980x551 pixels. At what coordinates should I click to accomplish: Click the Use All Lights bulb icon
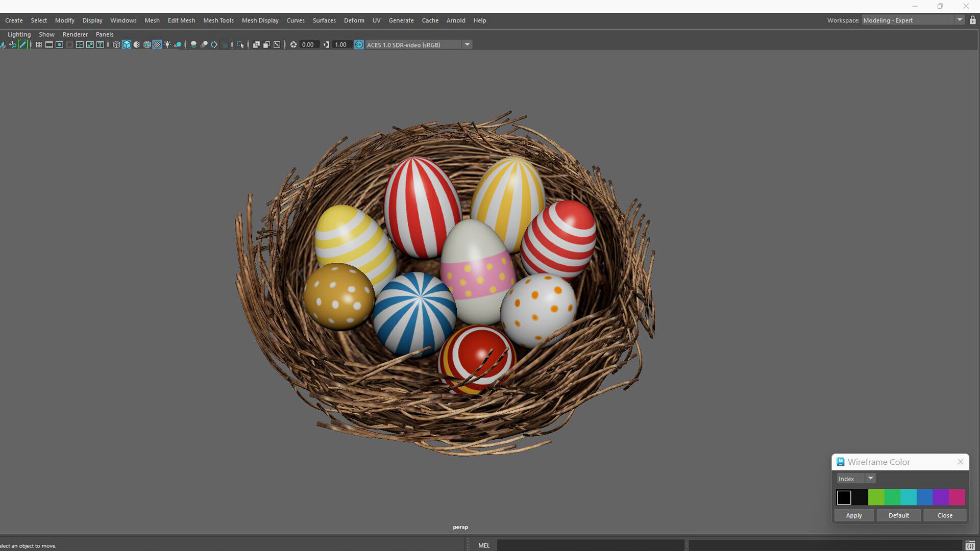coord(167,44)
